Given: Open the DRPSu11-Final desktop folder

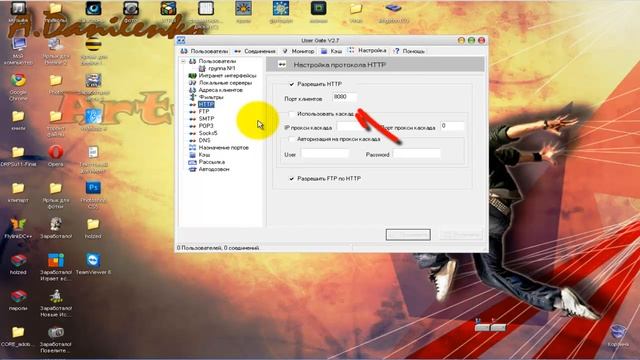Looking at the screenshot, I should point(18,152).
